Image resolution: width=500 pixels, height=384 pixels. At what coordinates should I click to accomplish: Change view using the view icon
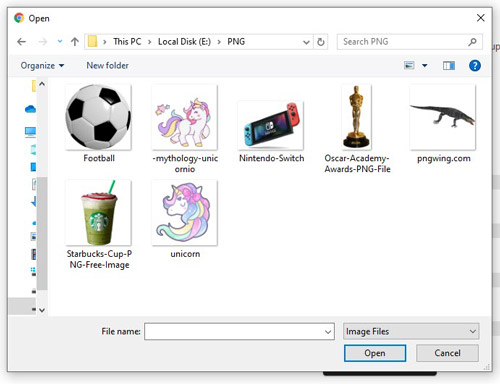click(x=409, y=65)
